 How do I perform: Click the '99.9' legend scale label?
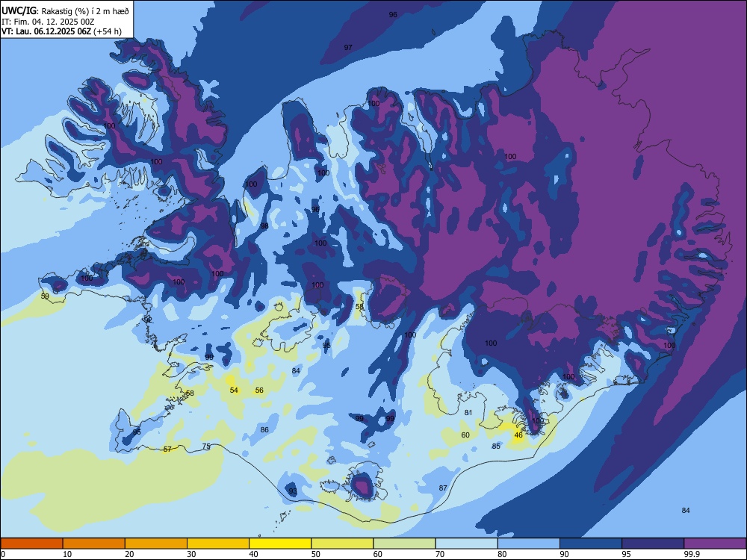[692, 554]
